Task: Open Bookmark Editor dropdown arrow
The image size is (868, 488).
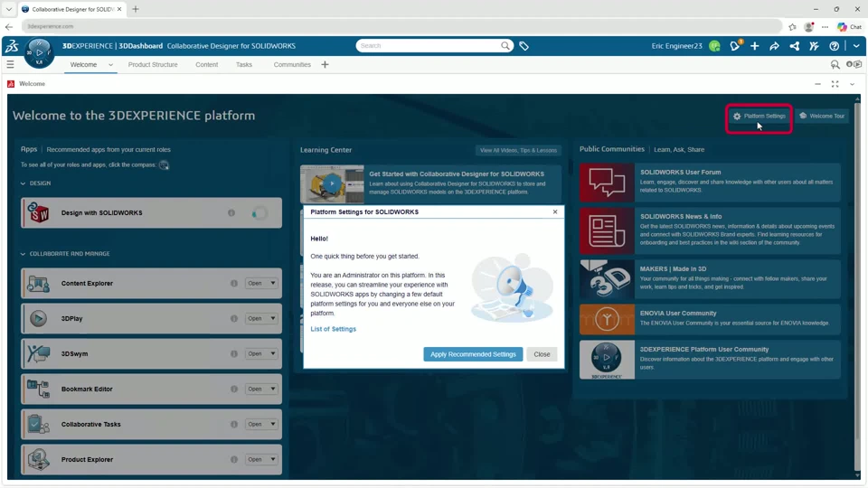Action: tap(273, 389)
